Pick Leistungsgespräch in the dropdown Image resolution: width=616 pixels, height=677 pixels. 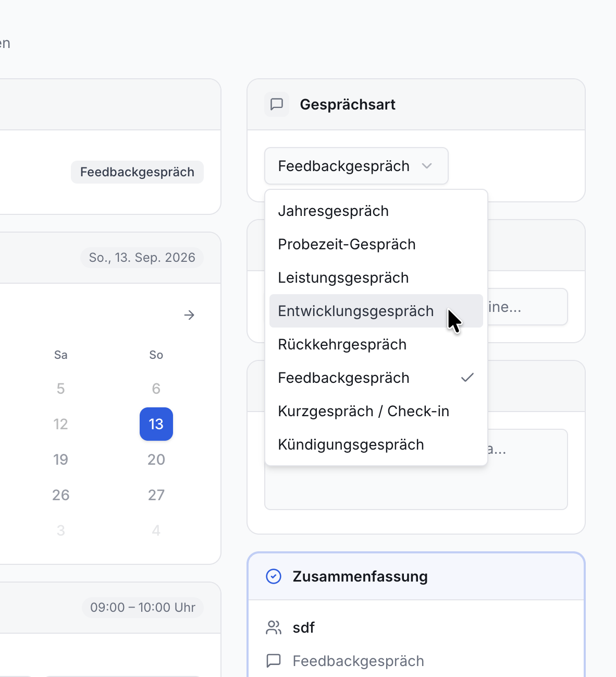[x=376, y=277]
